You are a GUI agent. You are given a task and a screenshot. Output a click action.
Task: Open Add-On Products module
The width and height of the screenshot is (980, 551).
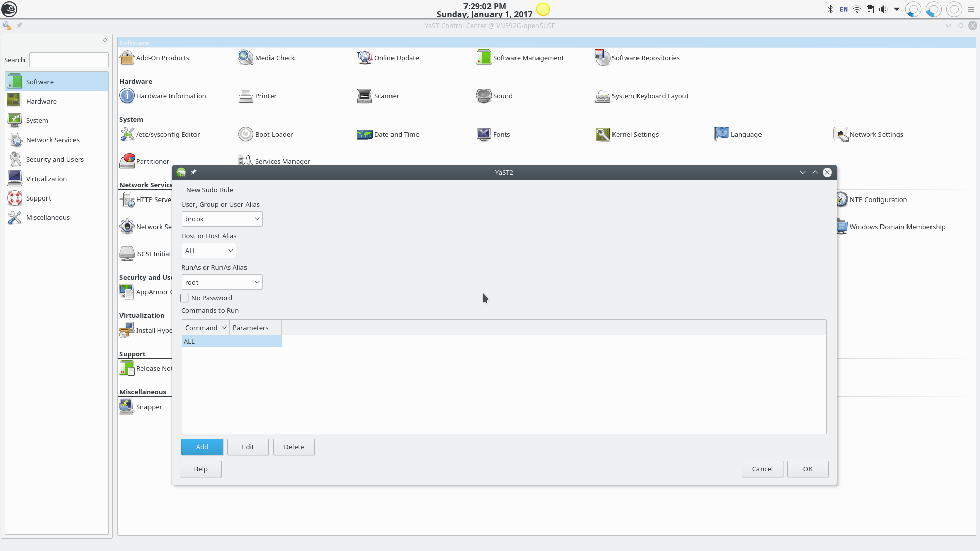click(154, 58)
